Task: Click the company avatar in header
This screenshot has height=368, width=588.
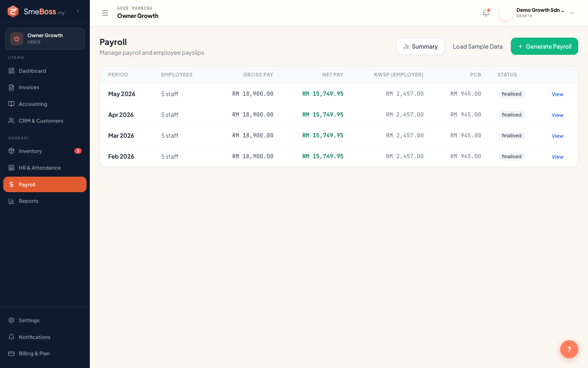Action: pyautogui.click(x=506, y=13)
